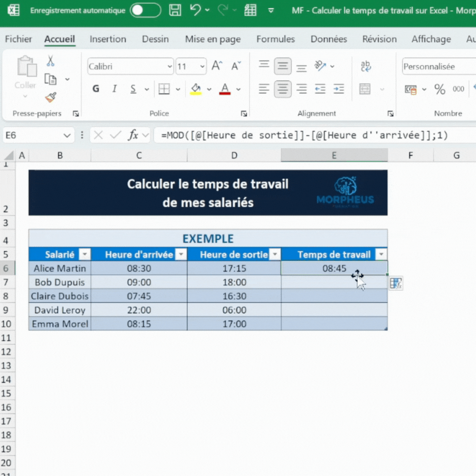Open the Temps de travail column filter
Image resolution: width=476 pixels, height=476 pixels.
click(380, 254)
